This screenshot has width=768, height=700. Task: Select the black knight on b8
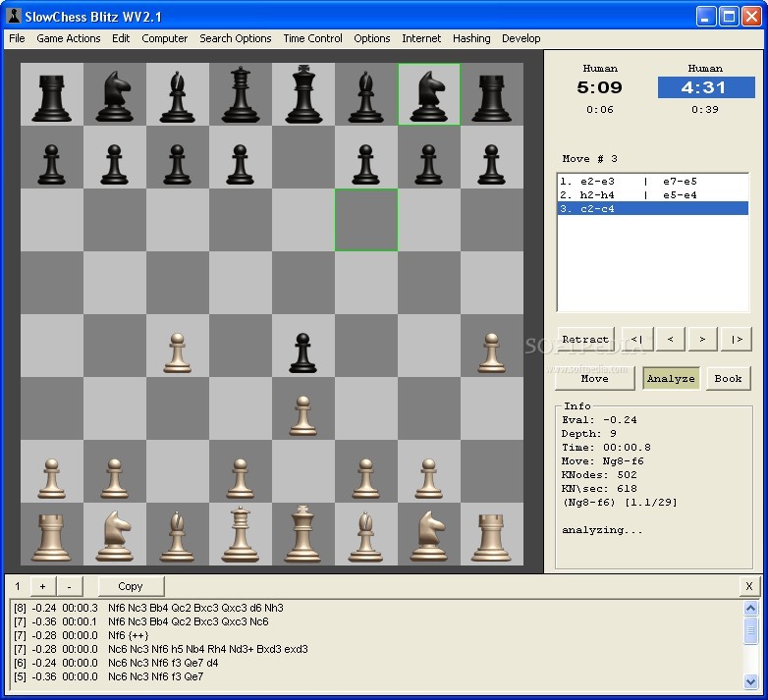(x=114, y=96)
